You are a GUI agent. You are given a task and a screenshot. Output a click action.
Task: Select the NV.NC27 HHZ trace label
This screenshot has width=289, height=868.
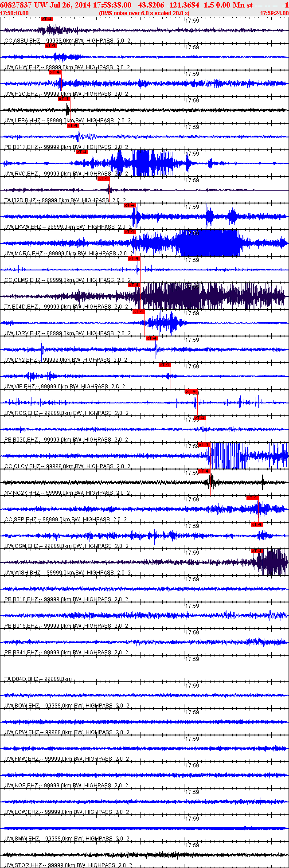click(x=67, y=493)
